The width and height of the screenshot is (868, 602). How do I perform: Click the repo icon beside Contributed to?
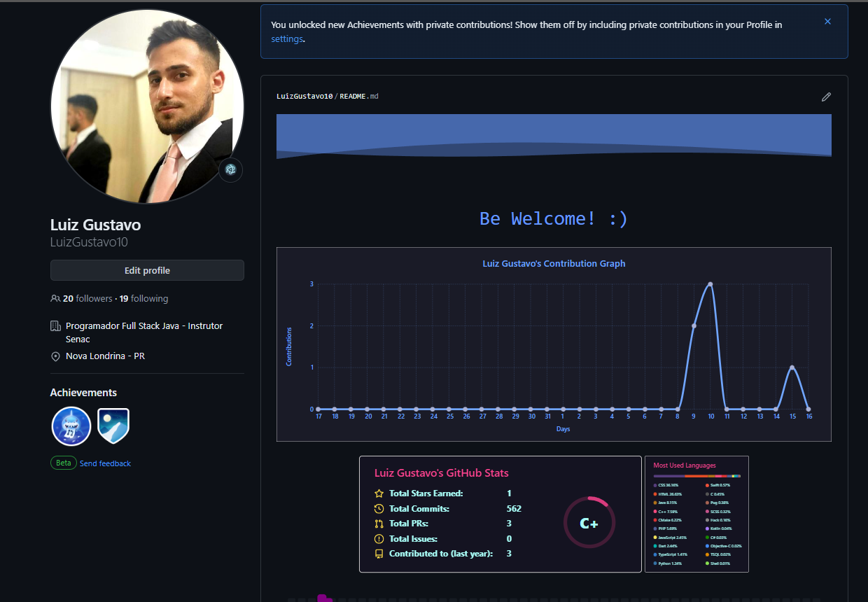tap(379, 554)
